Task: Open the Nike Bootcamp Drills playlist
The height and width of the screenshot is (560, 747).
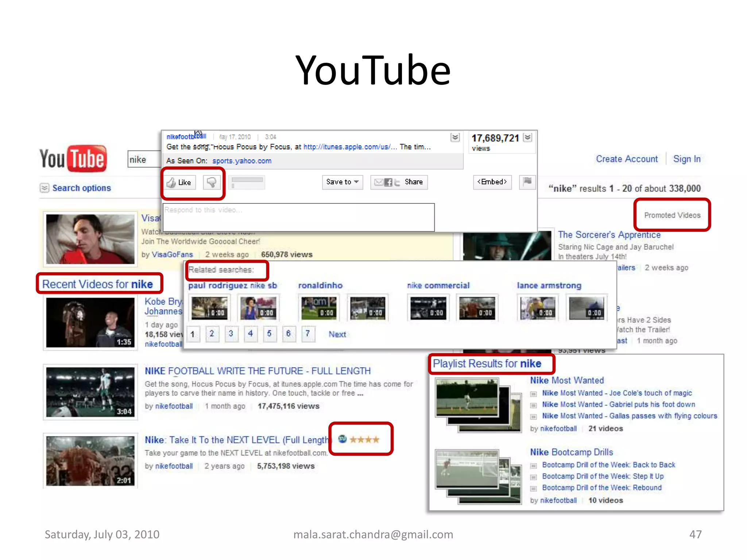Action: click(572, 452)
